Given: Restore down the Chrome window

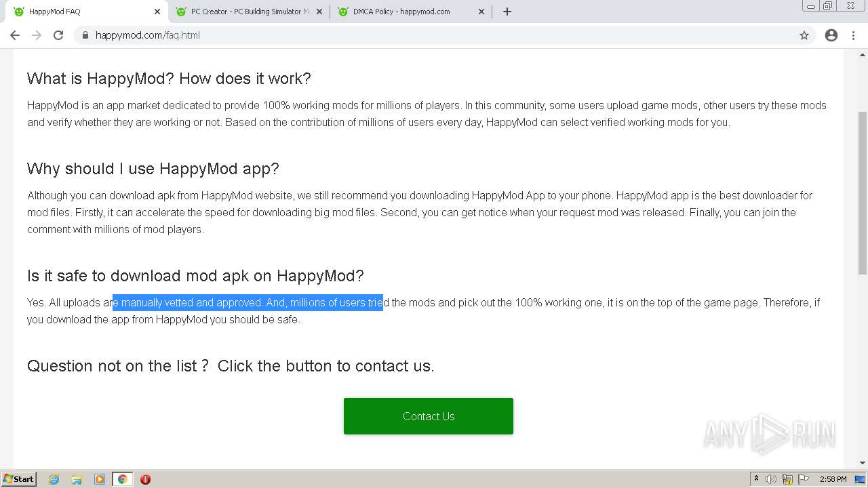Looking at the screenshot, I should (x=828, y=5).
